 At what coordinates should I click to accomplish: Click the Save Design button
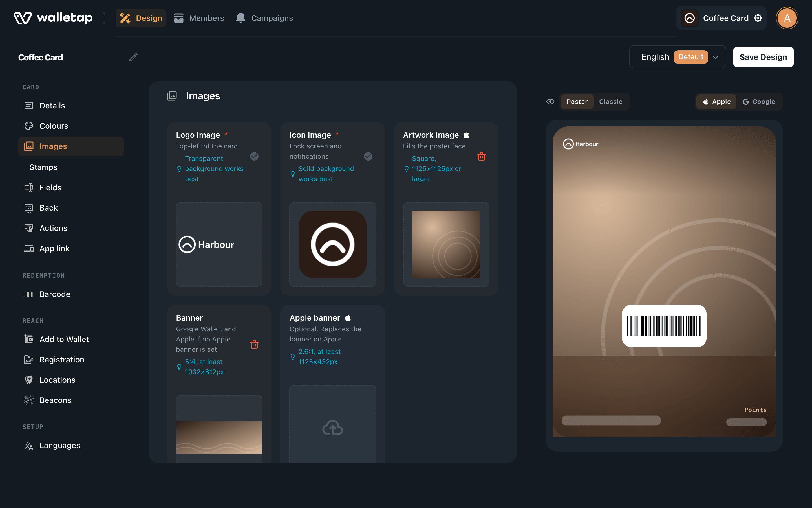[763, 57]
